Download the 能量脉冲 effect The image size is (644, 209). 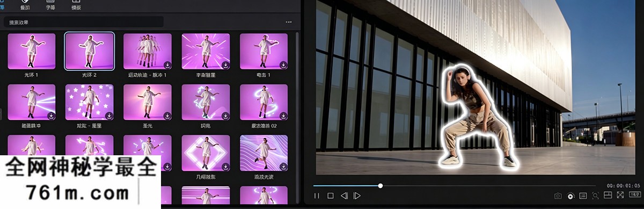[x=52, y=116]
